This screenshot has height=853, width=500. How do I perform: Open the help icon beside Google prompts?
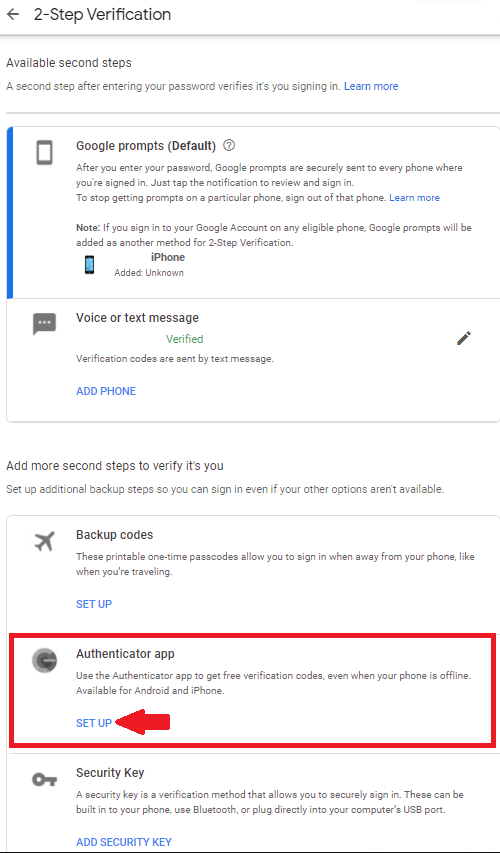click(x=229, y=145)
